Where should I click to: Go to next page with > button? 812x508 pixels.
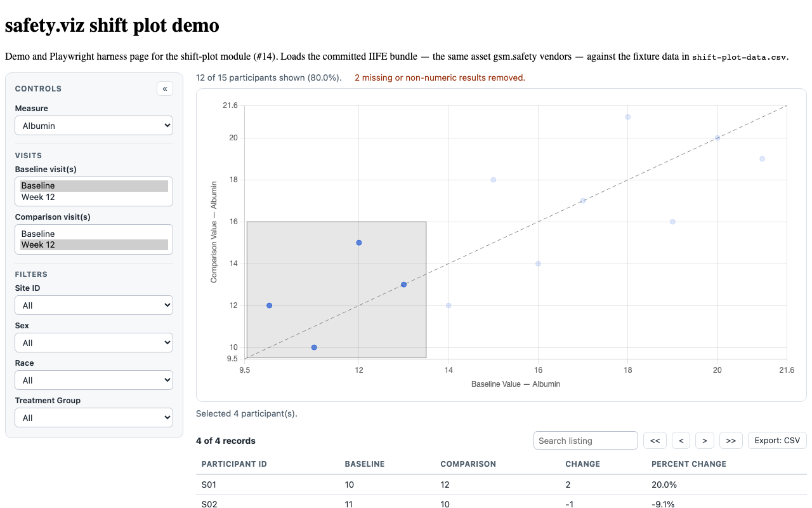point(705,441)
